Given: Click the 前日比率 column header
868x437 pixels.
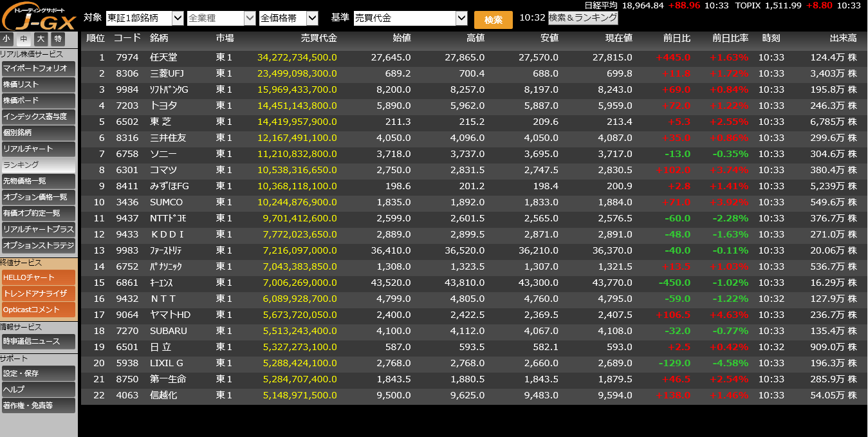Looking at the screenshot, I should coord(730,39).
